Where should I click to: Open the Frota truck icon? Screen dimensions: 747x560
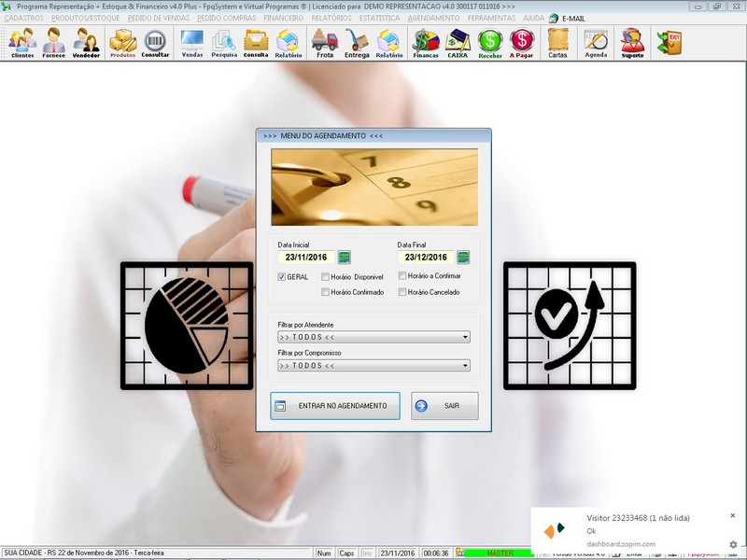325,43
